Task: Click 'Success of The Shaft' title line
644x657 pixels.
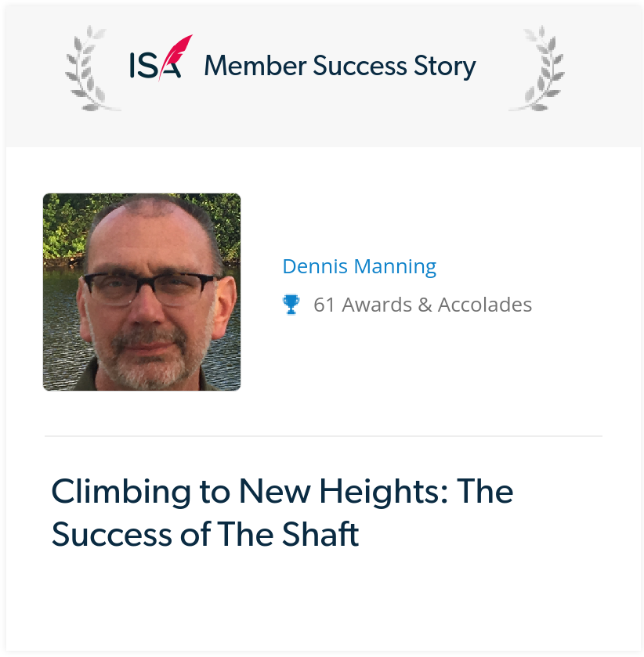Action: [205, 534]
